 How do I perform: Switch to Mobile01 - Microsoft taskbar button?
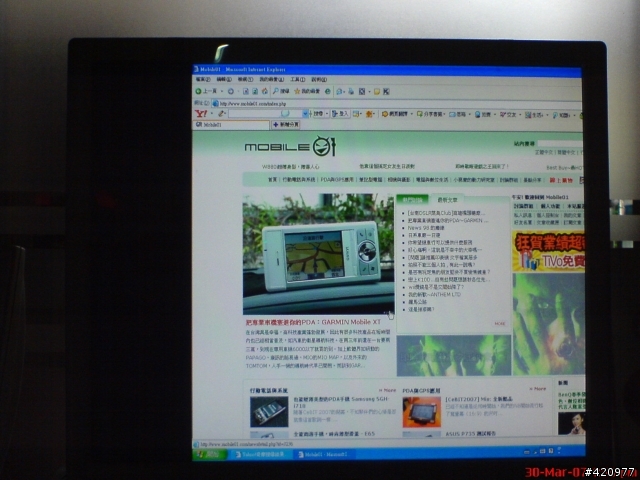[322, 454]
